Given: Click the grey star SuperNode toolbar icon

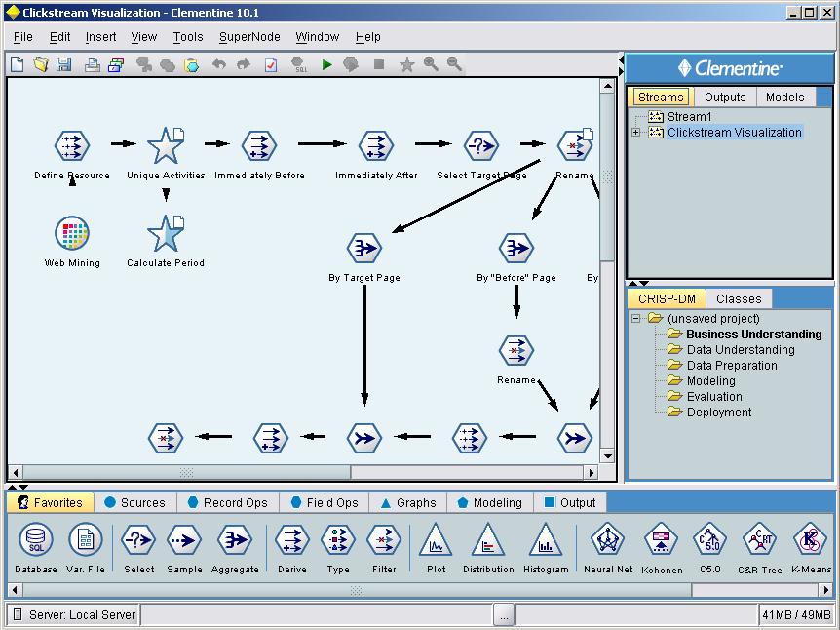Looking at the screenshot, I should tap(407, 65).
